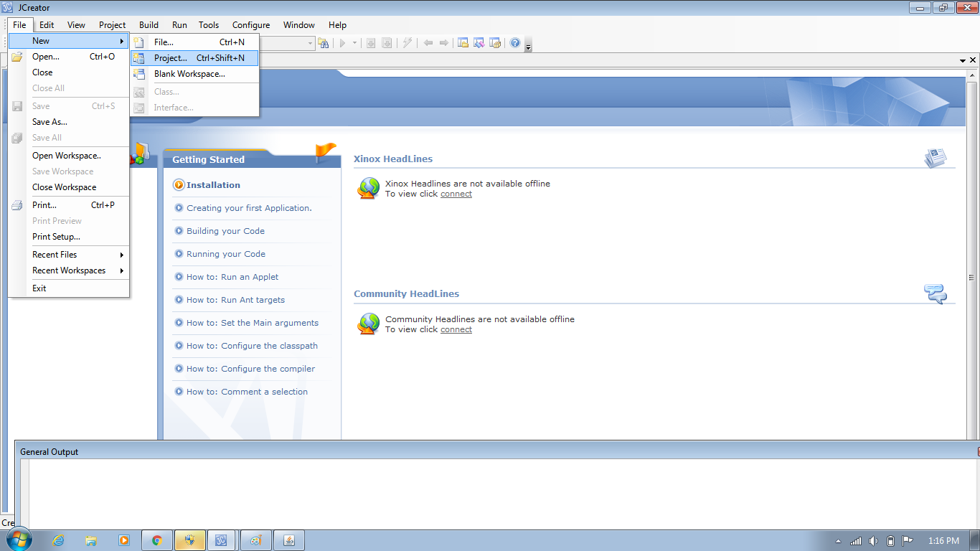This screenshot has width=980, height=551.
Task: Select Open Workspace.. from the File menu
Action: (x=69, y=156)
